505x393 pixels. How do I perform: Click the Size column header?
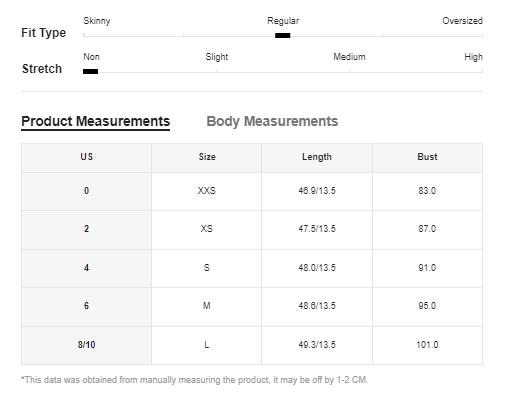(x=207, y=157)
